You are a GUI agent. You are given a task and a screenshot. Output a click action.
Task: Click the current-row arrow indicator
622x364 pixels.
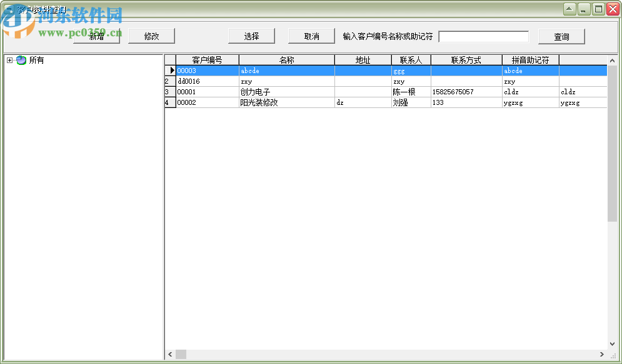pyautogui.click(x=171, y=71)
